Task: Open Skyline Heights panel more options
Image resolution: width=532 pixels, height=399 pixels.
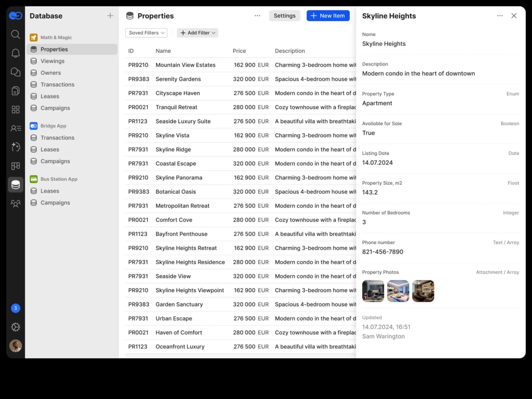Action: click(500, 16)
